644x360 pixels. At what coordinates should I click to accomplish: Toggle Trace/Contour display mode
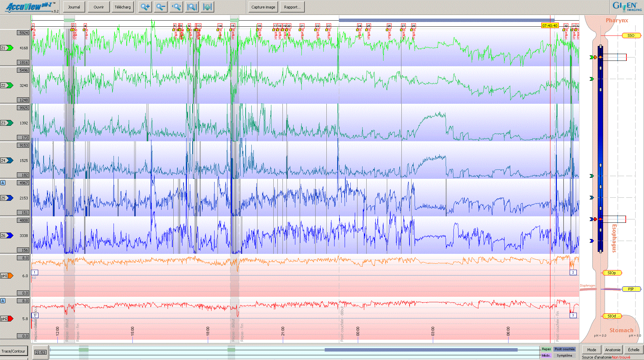coord(14,351)
